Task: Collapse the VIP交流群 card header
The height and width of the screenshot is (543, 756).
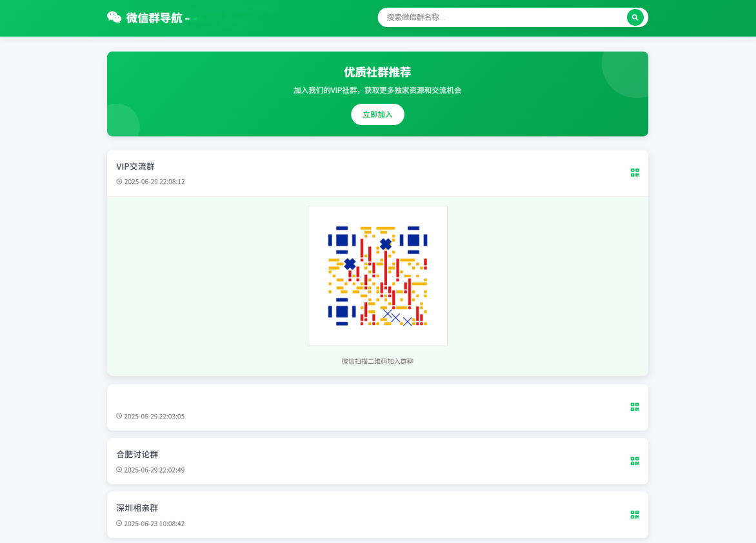Action: click(x=377, y=173)
